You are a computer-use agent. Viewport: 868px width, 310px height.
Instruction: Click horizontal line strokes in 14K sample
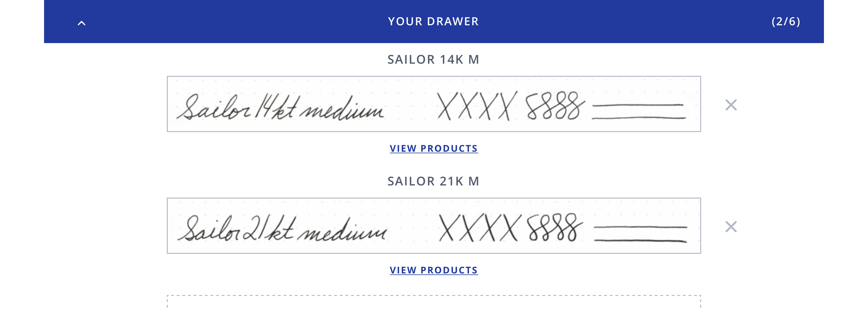[639, 111]
